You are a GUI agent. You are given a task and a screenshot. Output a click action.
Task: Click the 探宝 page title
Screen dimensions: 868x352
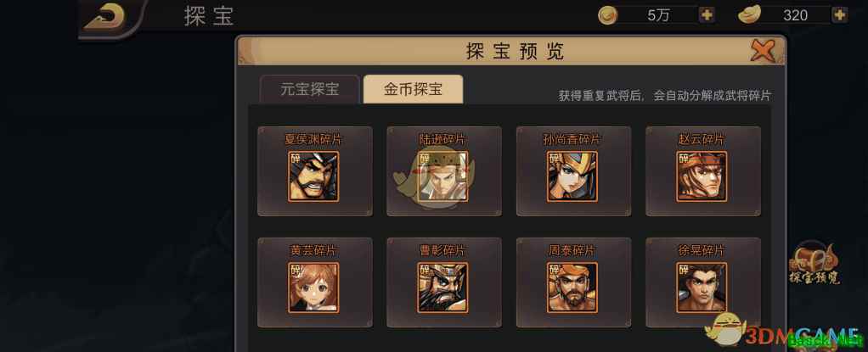click(209, 17)
